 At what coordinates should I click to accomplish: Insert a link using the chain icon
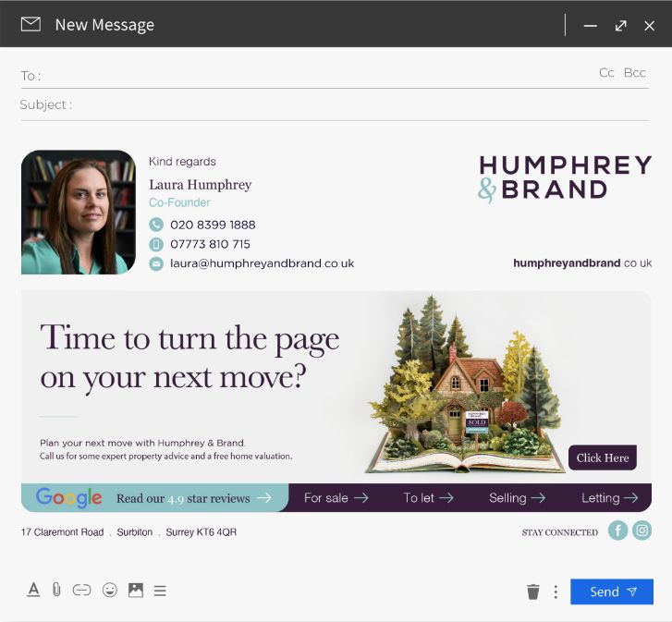81,591
